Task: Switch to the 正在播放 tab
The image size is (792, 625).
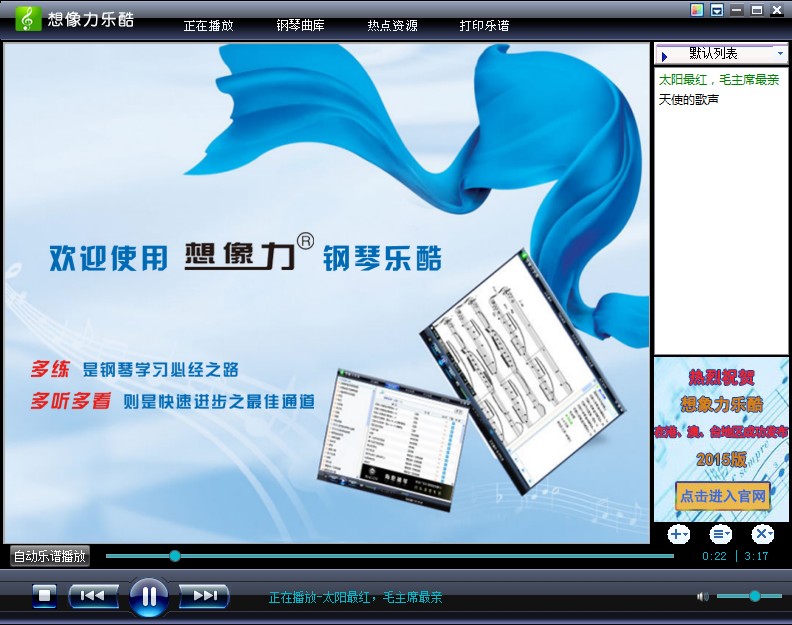Action: click(x=209, y=25)
